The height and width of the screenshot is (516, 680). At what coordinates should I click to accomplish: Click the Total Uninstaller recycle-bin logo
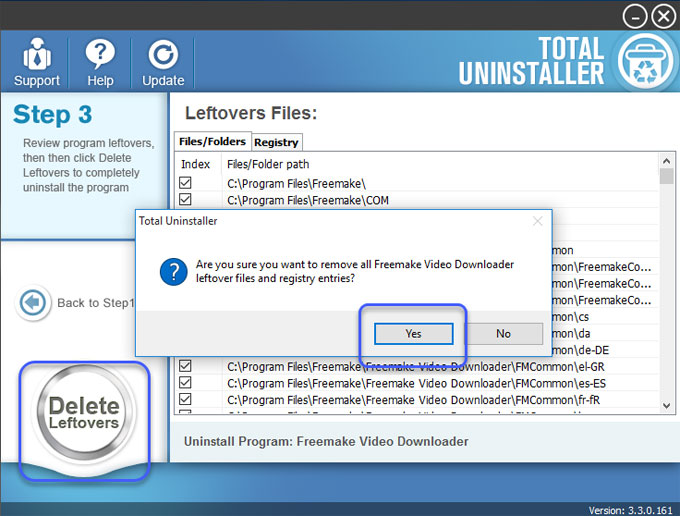pos(646,62)
